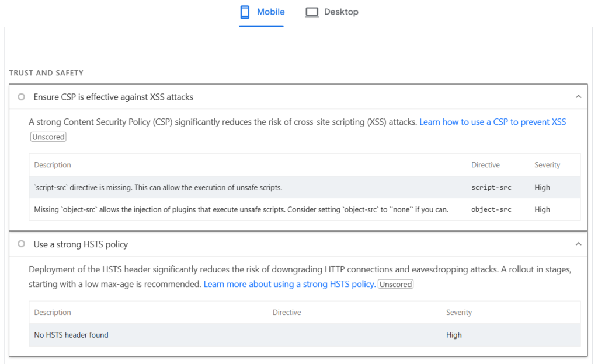Open 'Learn how to use a CSP' link
Image resolution: width=598 pixels, height=364 pixels.
492,122
